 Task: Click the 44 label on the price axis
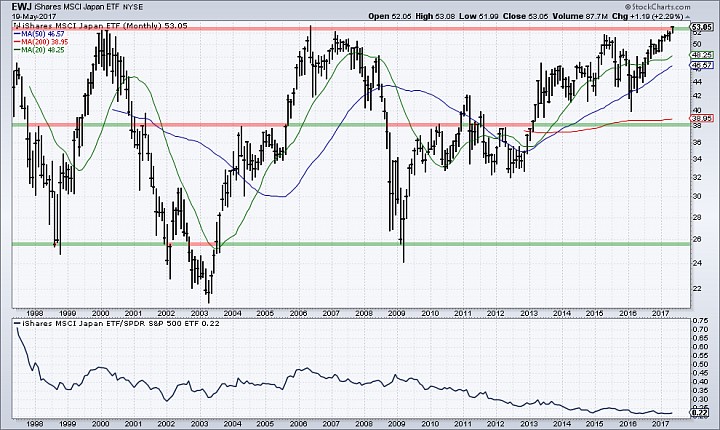pyautogui.click(x=697, y=82)
